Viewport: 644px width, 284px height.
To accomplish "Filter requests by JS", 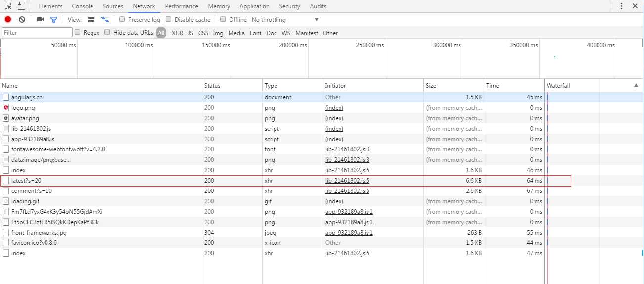I will point(190,33).
